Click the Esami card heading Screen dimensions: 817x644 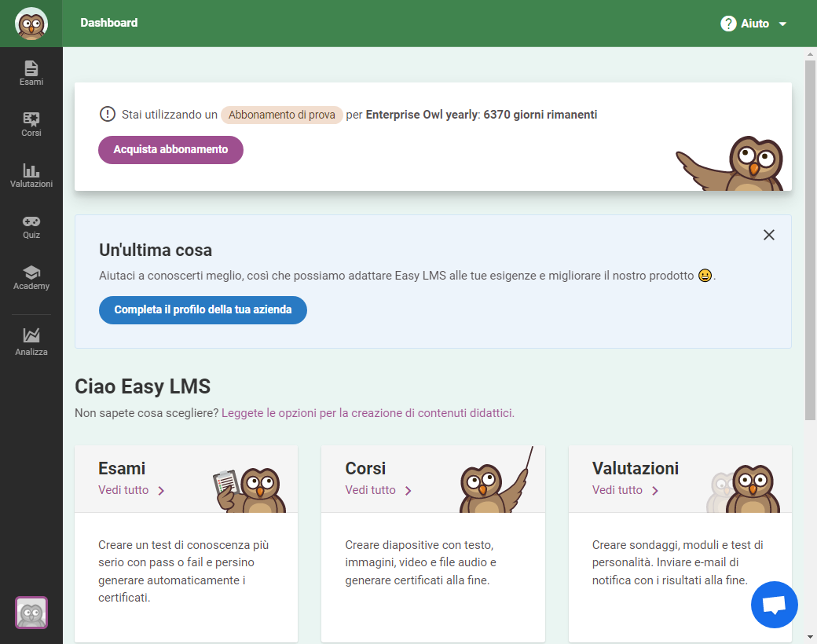click(x=122, y=468)
